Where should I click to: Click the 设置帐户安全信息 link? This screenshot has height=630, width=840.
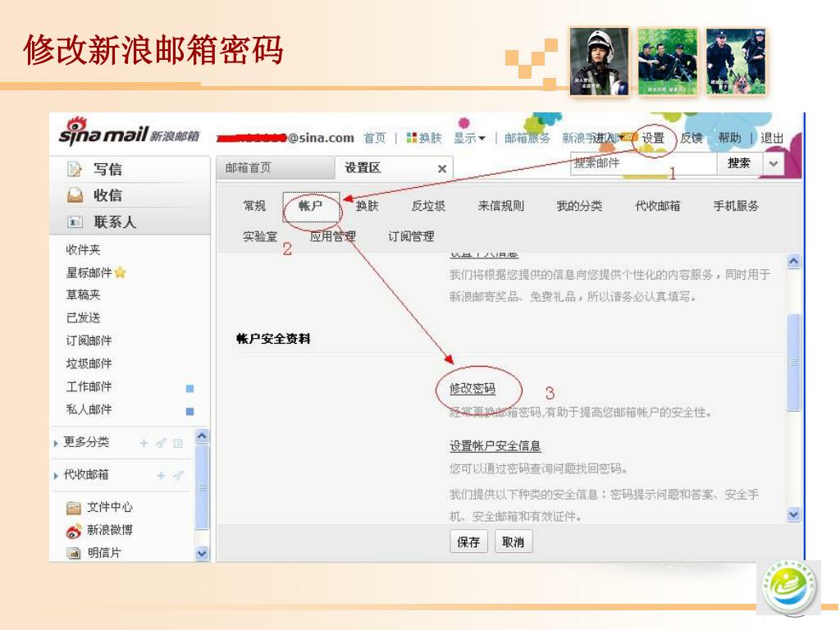pyautogui.click(x=495, y=445)
